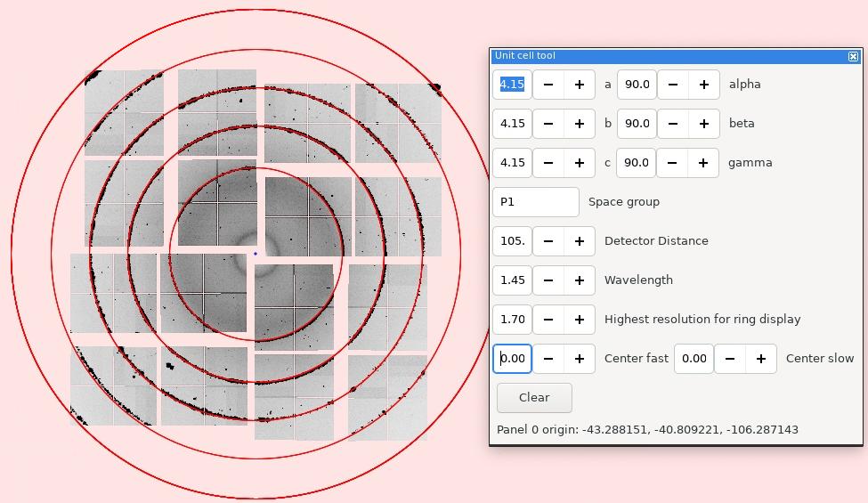Click the Center slow input field
The image size is (868, 503).
pyautogui.click(x=694, y=359)
